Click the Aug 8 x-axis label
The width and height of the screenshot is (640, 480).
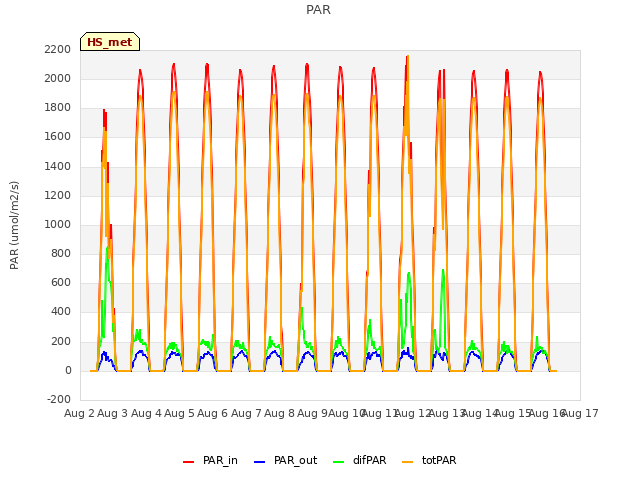pos(280,413)
